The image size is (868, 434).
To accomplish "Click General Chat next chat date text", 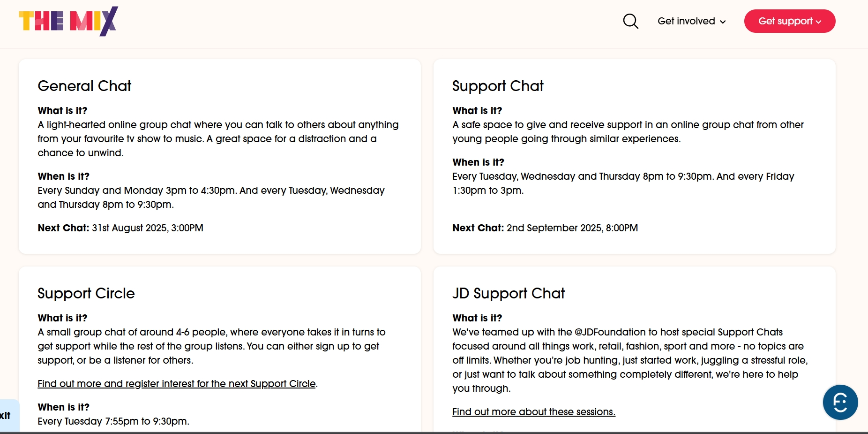I will coord(148,228).
